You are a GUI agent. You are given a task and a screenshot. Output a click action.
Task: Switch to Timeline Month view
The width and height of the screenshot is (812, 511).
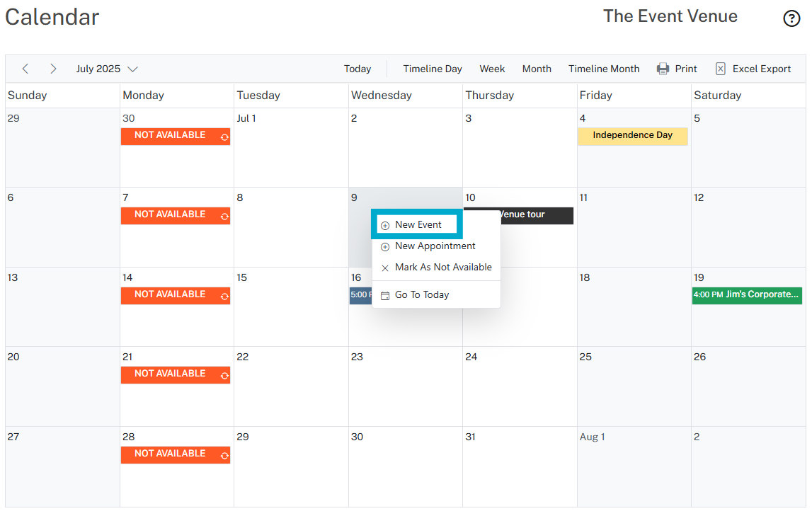[x=604, y=69]
